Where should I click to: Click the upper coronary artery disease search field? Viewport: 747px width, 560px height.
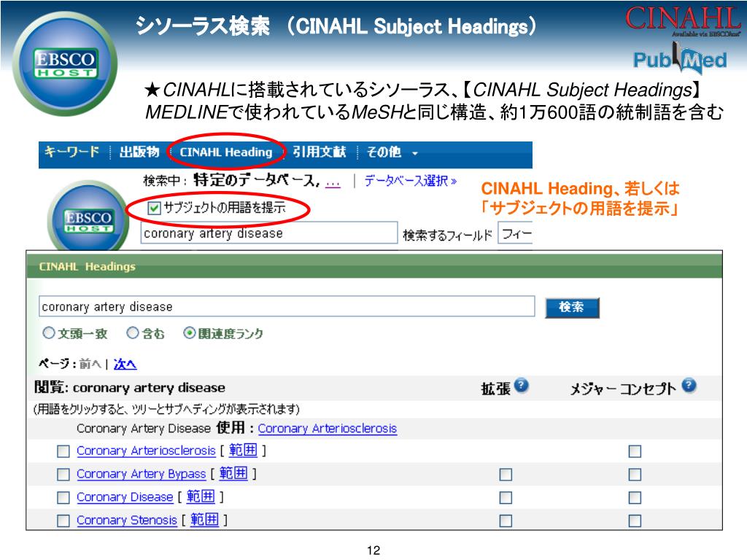pos(269,233)
